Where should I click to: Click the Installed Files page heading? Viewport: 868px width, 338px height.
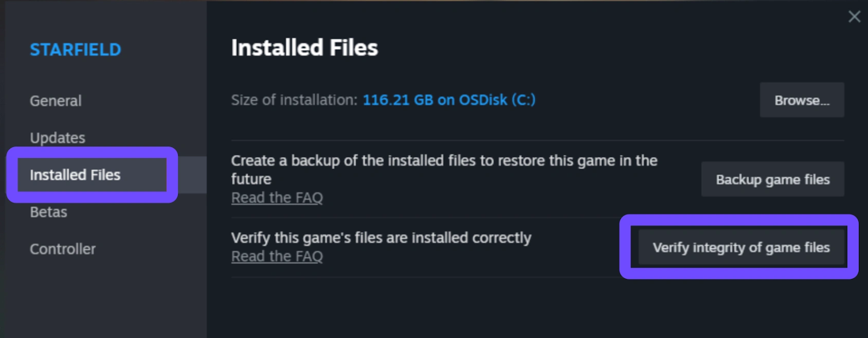coord(304,48)
